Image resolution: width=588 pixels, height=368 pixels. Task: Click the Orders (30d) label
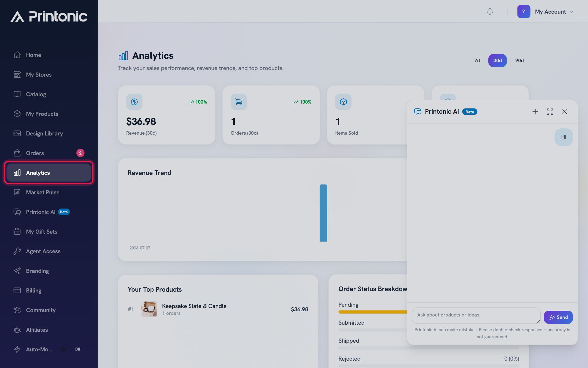(x=244, y=133)
